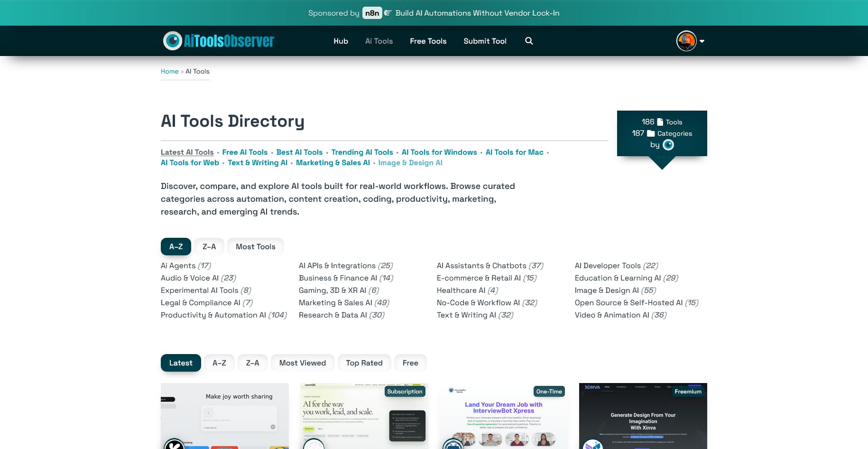
Task: Sort tools Z-A
Action: pyautogui.click(x=252, y=363)
